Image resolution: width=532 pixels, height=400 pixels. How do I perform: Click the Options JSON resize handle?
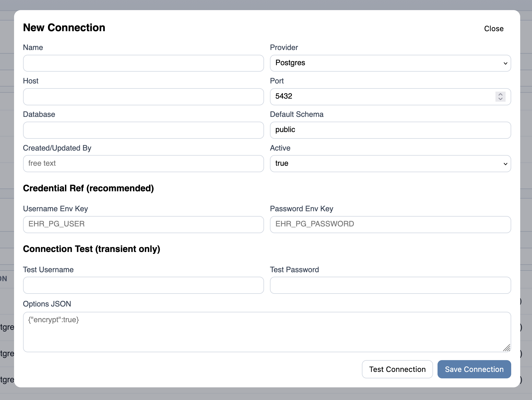(x=508, y=348)
